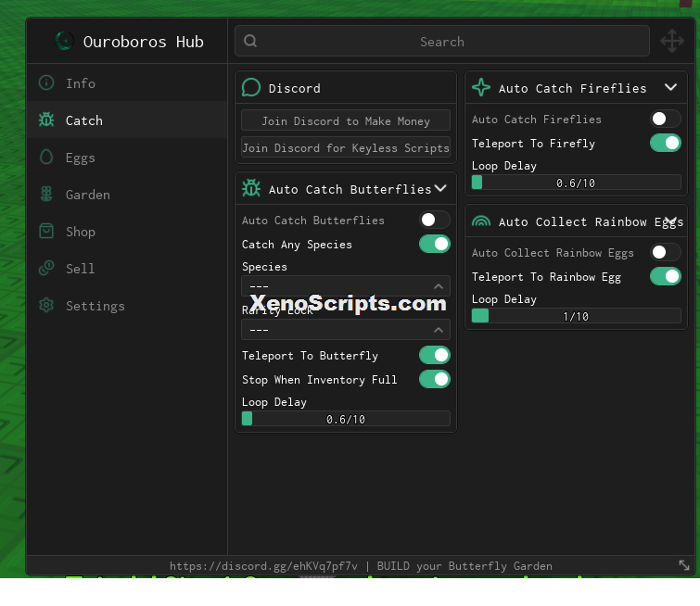Click the sparkle icon in Auto Catch Fireflies header
The height and width of the screenshot is (606, 700).
[481, 87]
